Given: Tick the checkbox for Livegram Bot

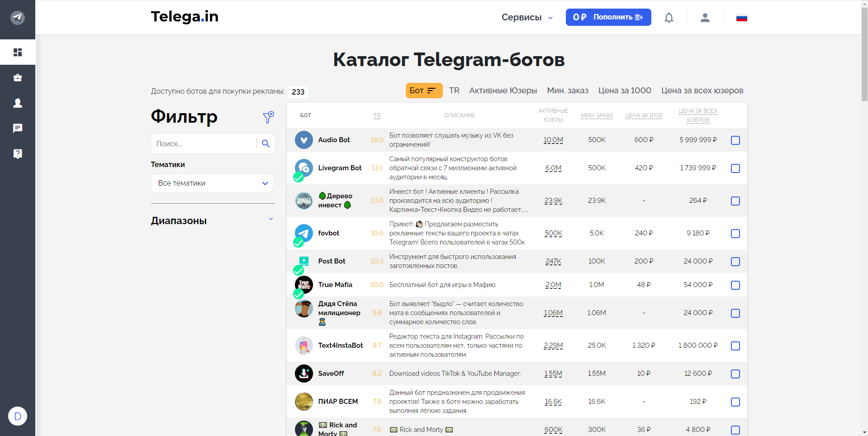Looking at the screenshot, I should click(735, 168).
